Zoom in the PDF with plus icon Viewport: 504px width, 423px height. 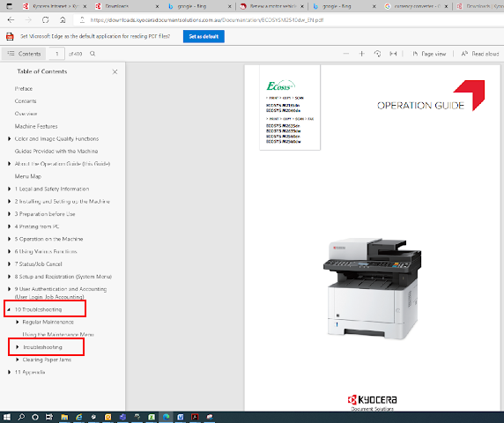click(362, 54)
